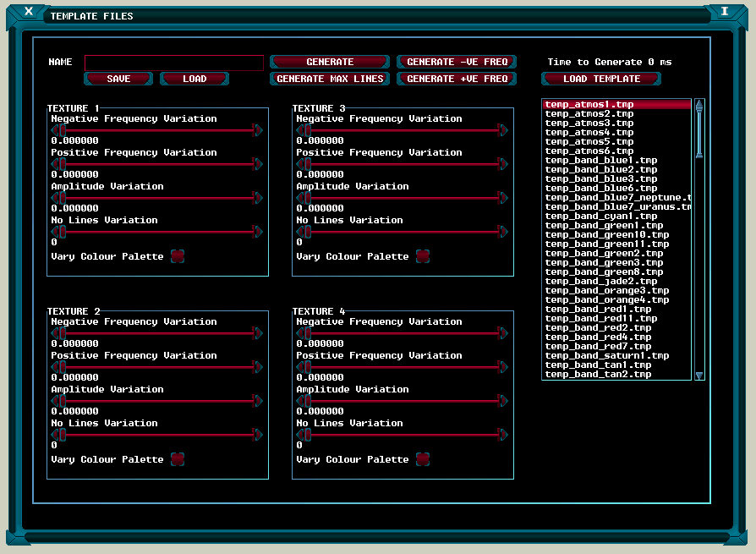Click Texture 1 Negative Frequency slider right arrow
Screen dimensions: 756x554
tap(258, 130)
